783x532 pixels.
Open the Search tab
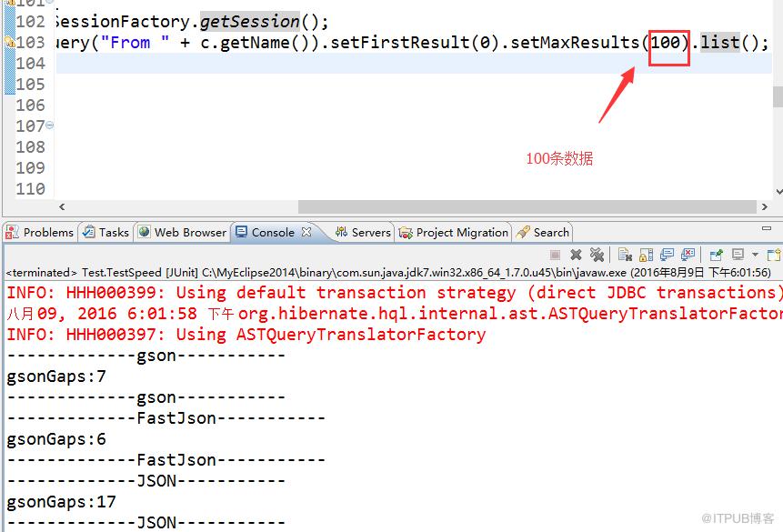[543, 232]
